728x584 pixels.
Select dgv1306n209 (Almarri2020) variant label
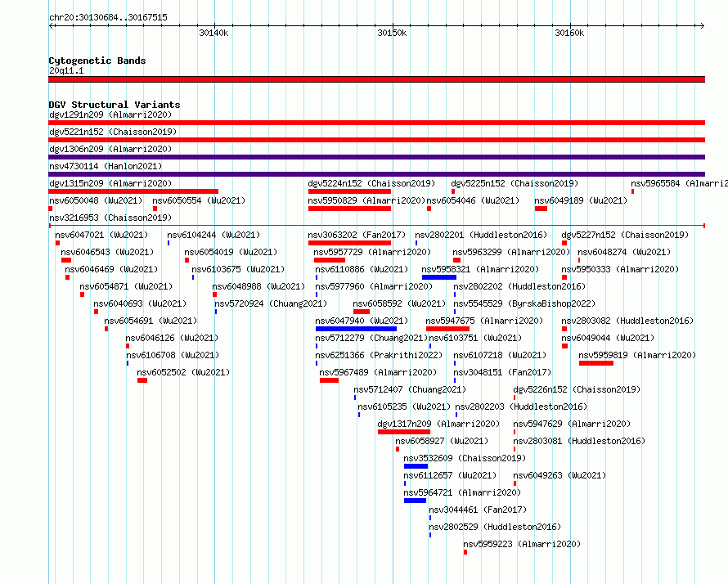[x=110, y=149]
